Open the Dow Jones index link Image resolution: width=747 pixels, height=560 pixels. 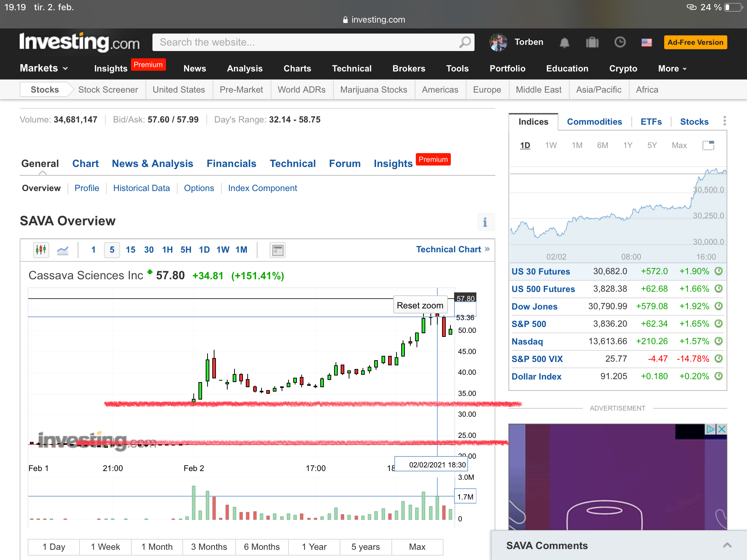point(534,307)
